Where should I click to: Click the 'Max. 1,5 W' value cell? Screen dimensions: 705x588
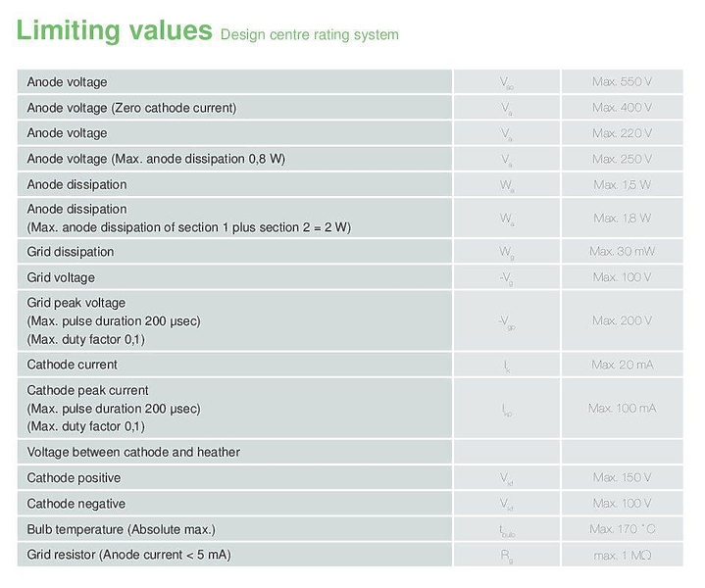click(622, 184)
